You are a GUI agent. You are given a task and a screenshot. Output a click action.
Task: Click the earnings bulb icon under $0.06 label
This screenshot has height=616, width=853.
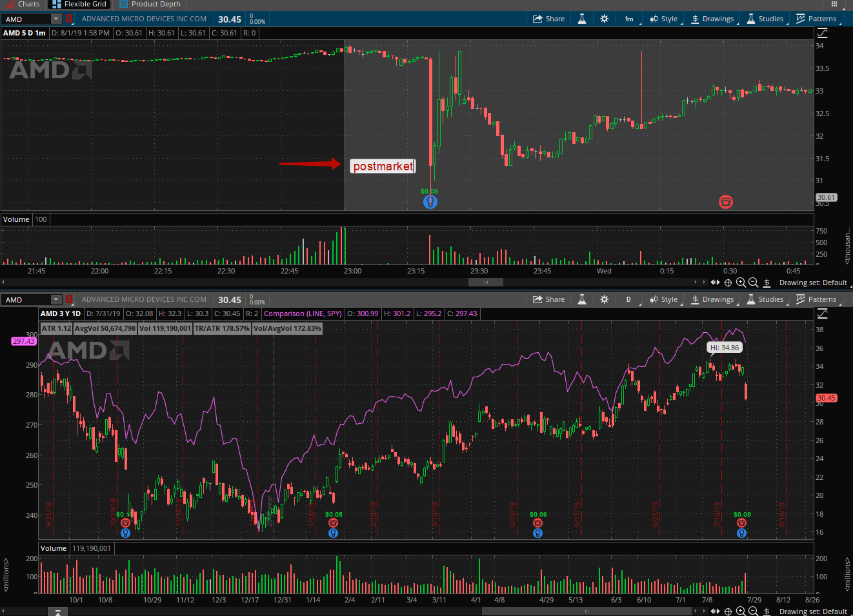pos(537,533)
